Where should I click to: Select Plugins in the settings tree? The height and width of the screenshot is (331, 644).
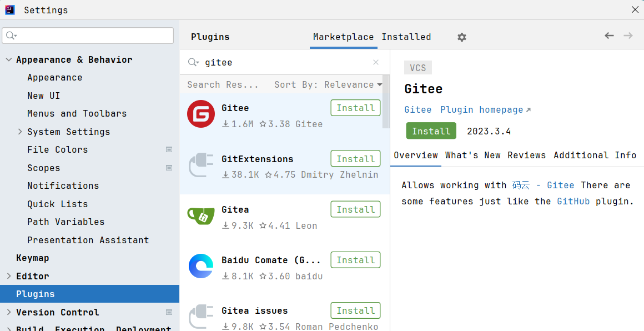pos(89,294)
